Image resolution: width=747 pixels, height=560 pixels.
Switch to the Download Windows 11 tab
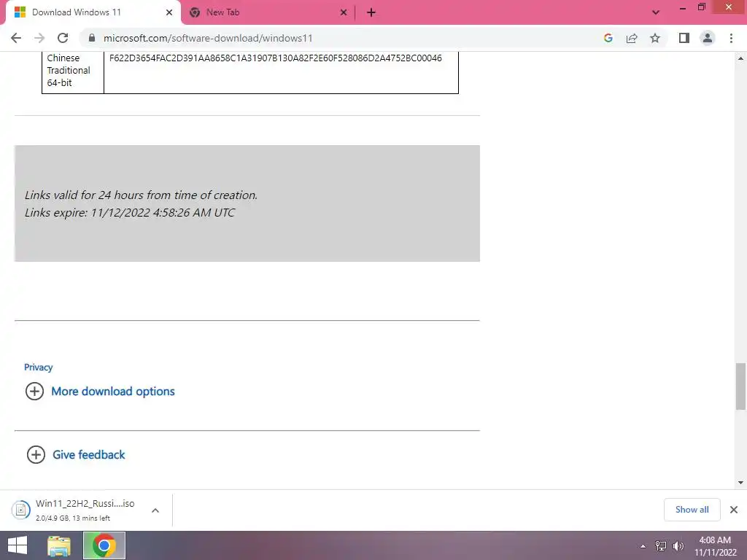click(93, 12)
